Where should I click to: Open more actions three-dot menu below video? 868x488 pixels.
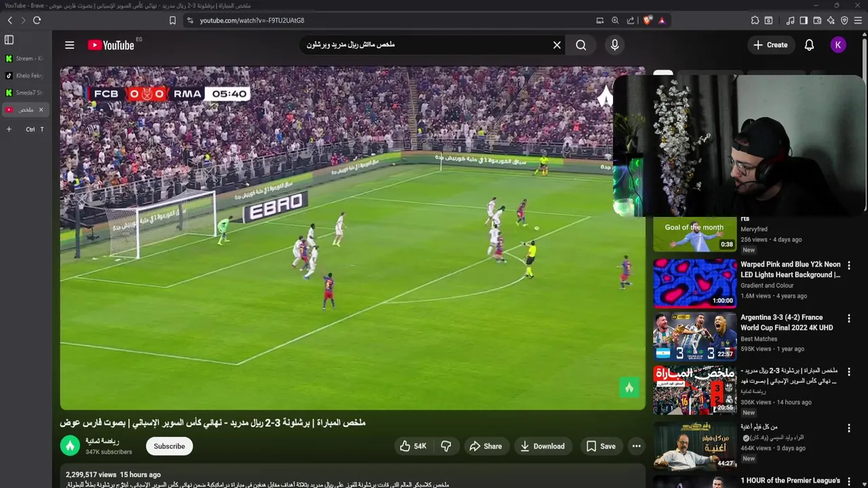tap(636, 446)
